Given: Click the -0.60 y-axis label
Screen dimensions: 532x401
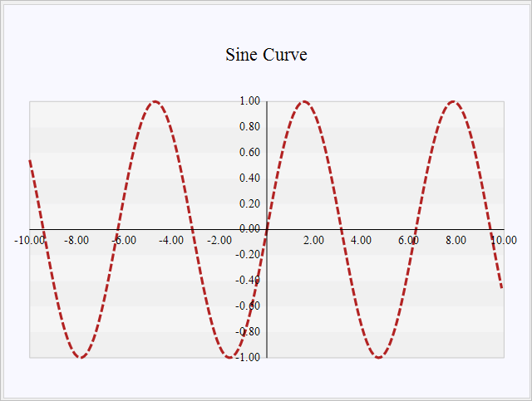Looking at the screenshot, I should tap(249, 306).
